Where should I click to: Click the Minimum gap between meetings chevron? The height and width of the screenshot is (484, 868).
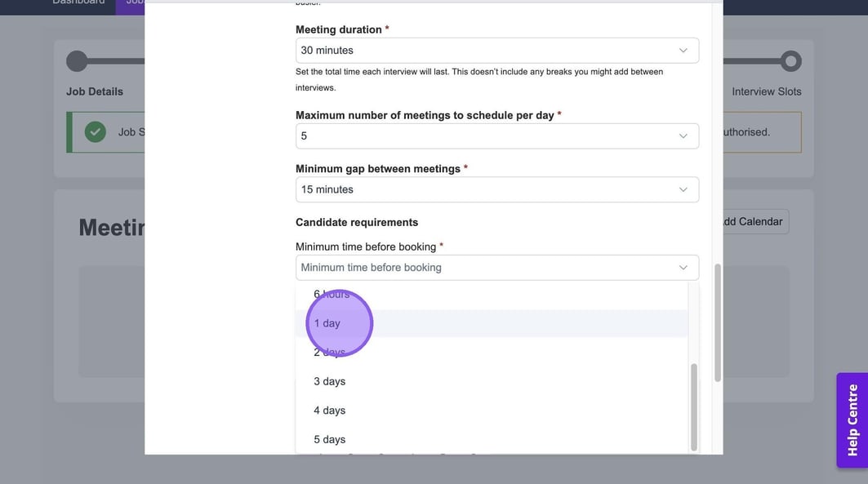click(683, 189)
